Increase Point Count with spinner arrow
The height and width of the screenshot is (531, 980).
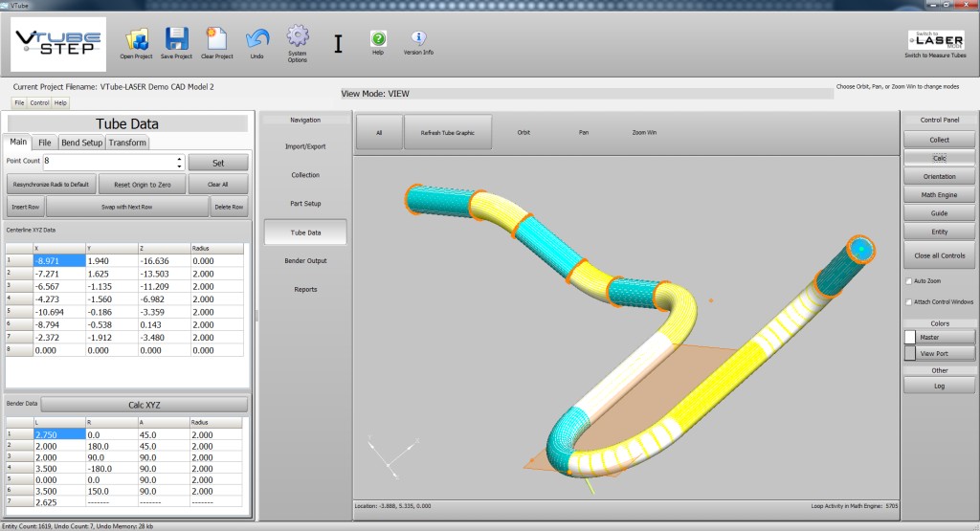pos(179,159)
